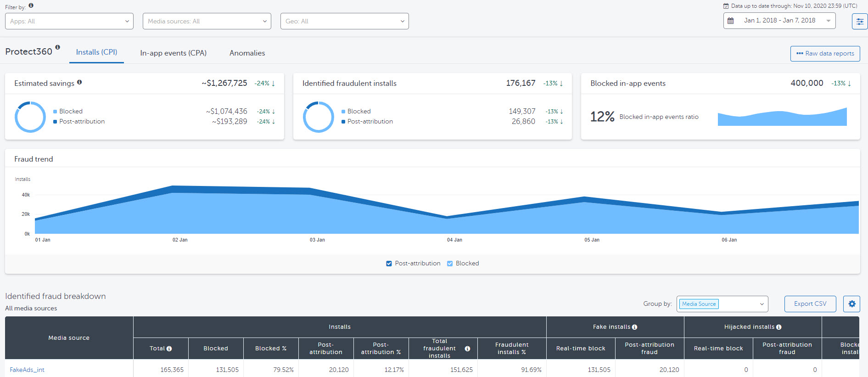Click info icon beside Fake installs header

coord(634,327)
